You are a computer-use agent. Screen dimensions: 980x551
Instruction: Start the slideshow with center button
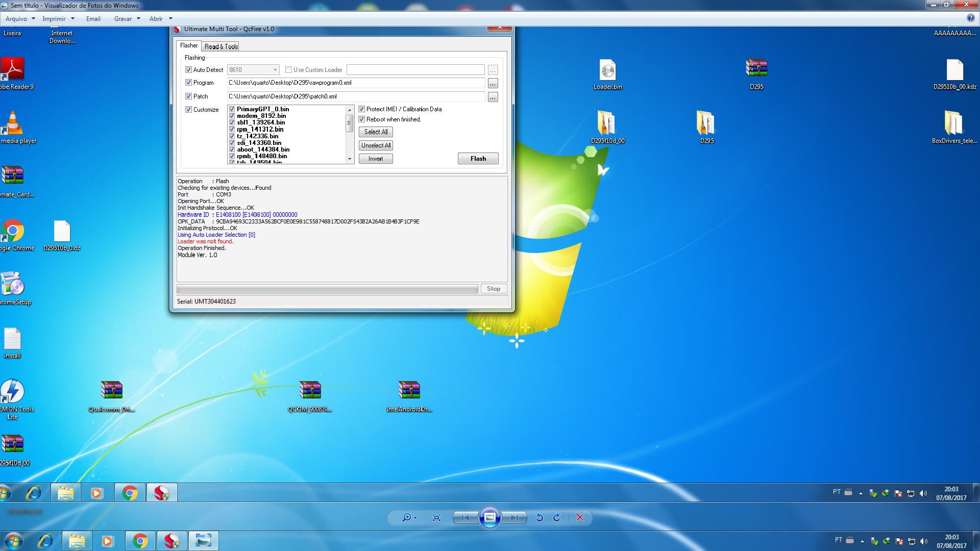tap(489, 517)
